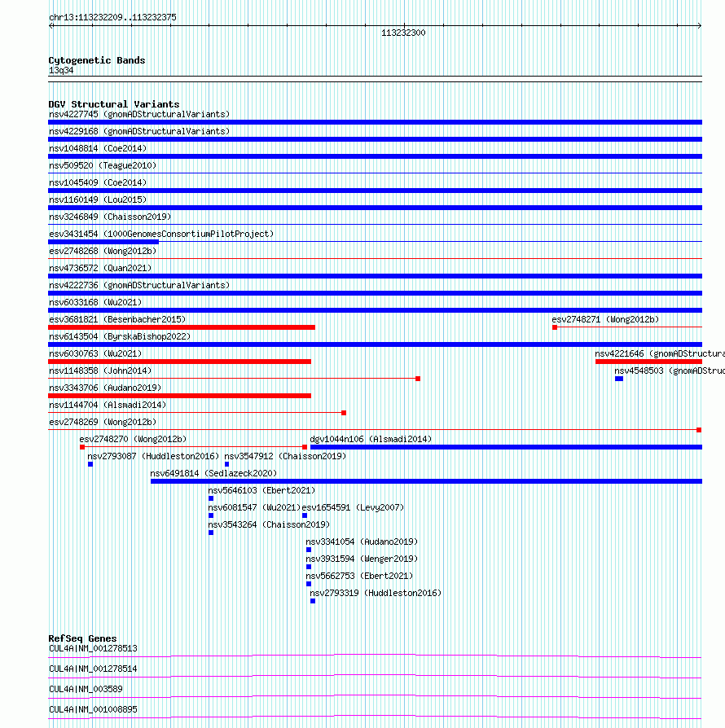Click the nsv3341054 (Audano2019) label
The image size is (725, 728).
362,542
